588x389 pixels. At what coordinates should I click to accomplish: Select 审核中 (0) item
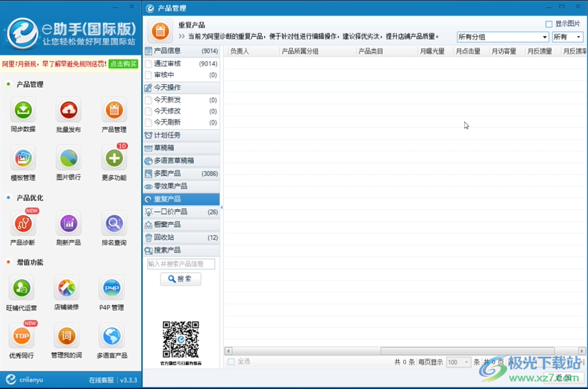(x=181, y=75)
